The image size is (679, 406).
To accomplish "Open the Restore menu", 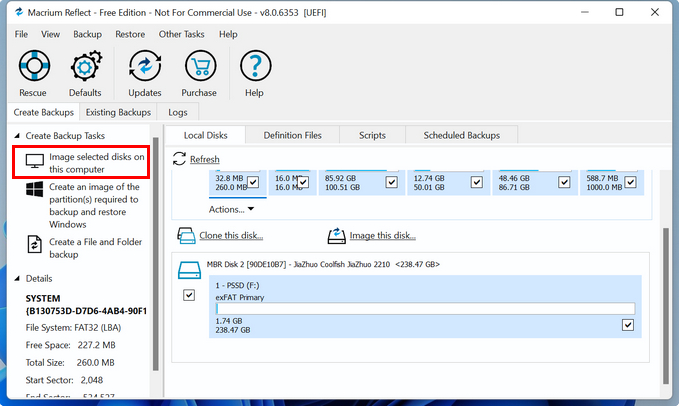I will tap(130, 34).
